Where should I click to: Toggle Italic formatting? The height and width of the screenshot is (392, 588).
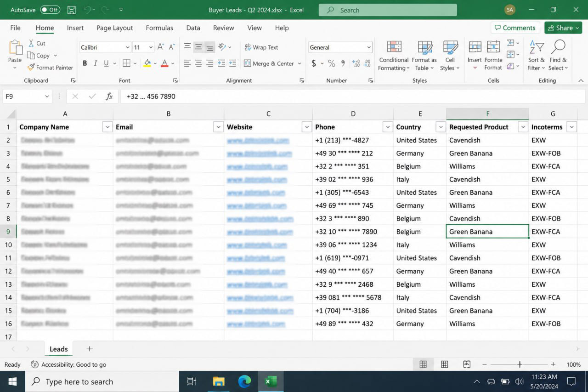point(96,63)
